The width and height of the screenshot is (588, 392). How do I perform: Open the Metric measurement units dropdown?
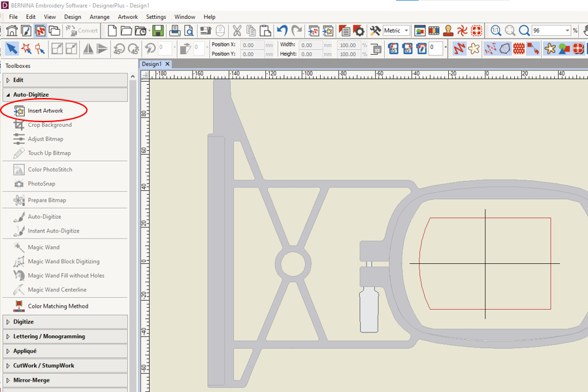pos(406,31)
